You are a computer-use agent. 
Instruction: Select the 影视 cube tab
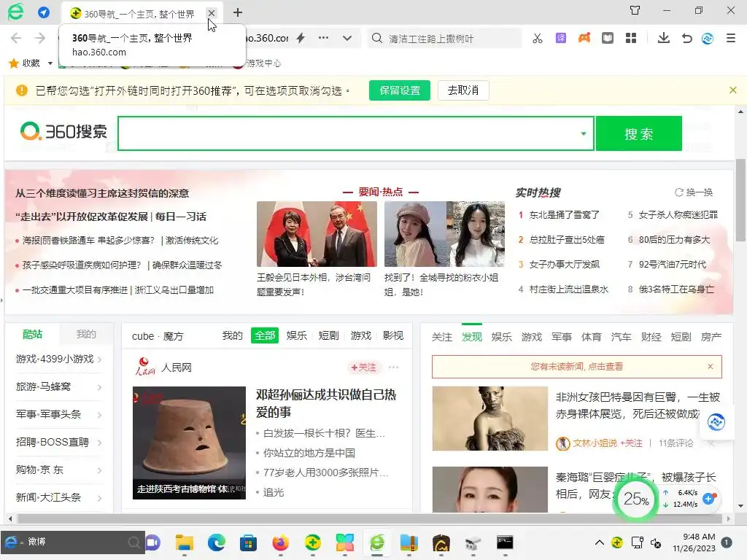click(393, 335)
